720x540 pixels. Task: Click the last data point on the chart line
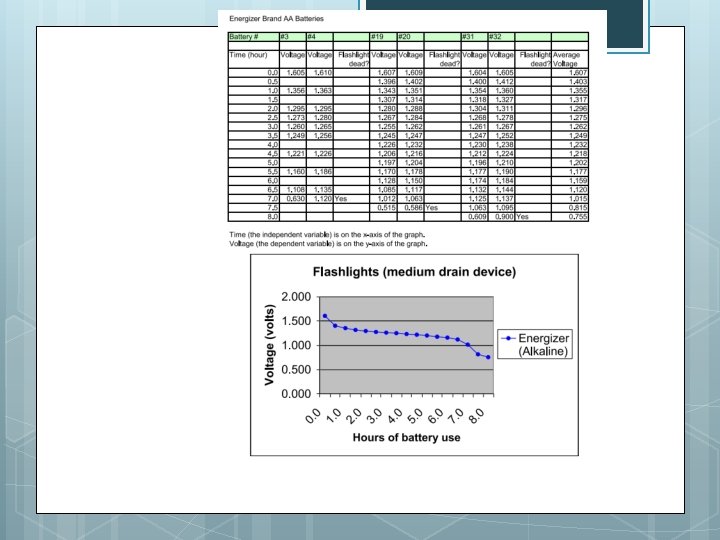(488, 357)
